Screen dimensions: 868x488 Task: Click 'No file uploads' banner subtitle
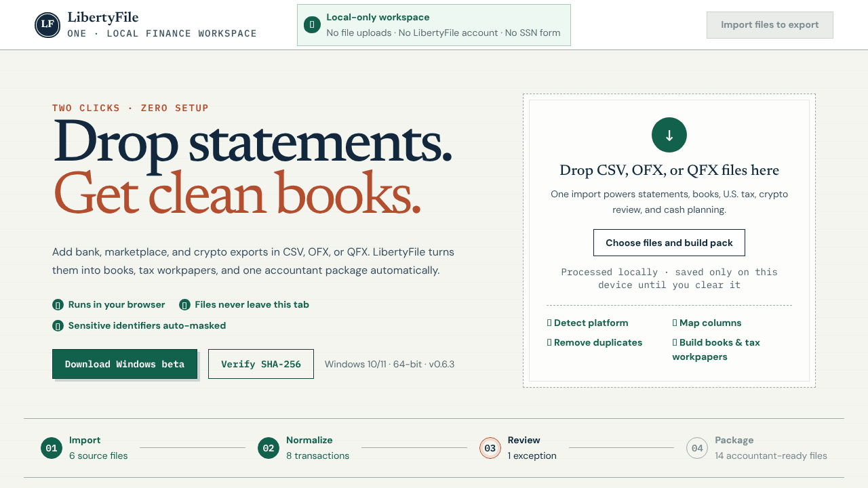click(x=443, y=33)
